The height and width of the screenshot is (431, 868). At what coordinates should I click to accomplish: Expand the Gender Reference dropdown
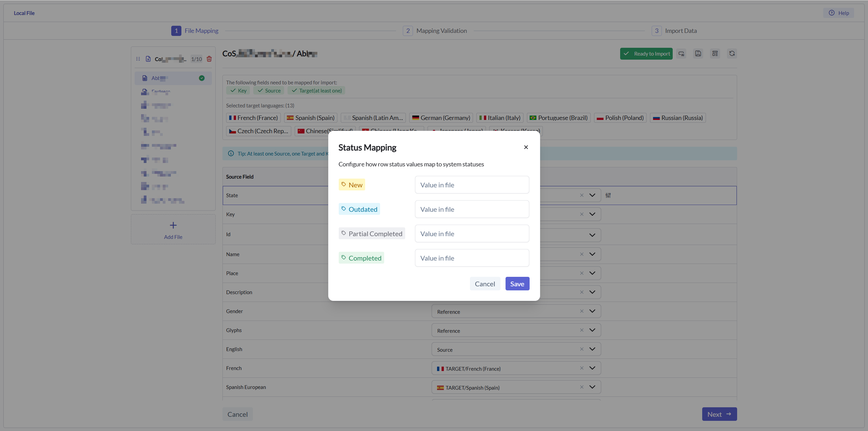point(592,311)
